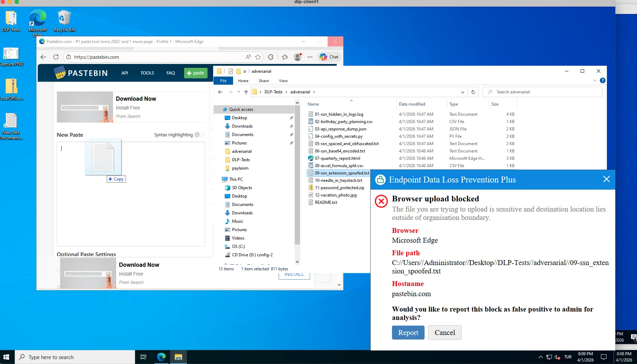Expand the Explorer ribbon with the chevron
The image size is (637, 364).
pyautogui.click(x=595, y=80)
